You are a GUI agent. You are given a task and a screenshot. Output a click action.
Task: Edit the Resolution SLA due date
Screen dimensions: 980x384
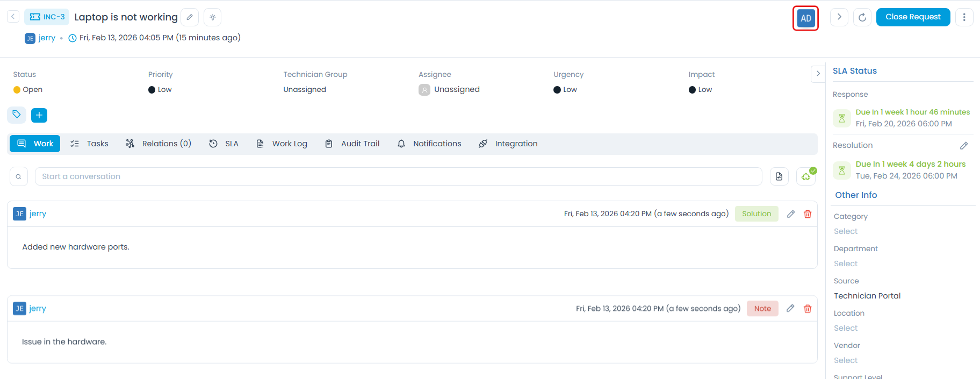[x=964, y=146]
